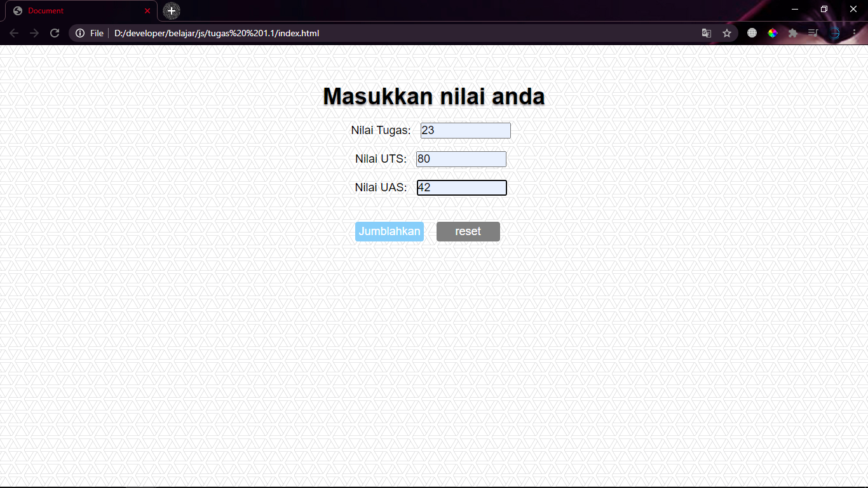The height and width of the screenshot is (488, 868).
Task: Click the puzzle piece extensions icon
Action: tap(793, 32)
